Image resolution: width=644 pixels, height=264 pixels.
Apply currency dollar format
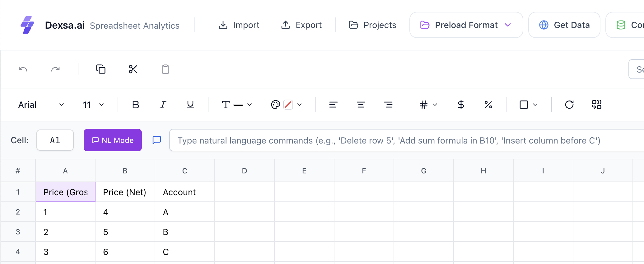tap(461, 105)
